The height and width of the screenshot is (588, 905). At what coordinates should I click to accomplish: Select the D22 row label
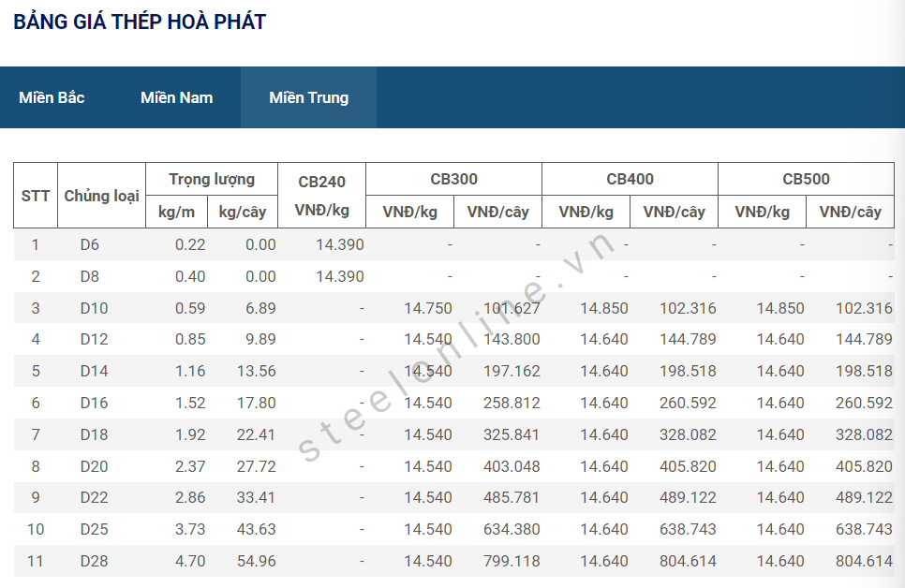point(94,497)
